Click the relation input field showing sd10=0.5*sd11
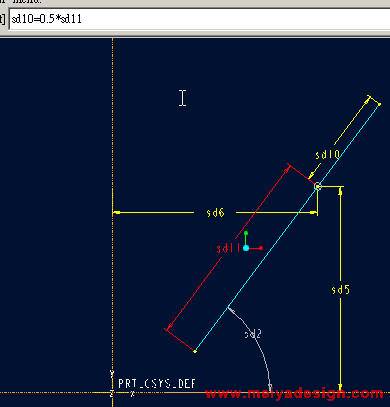The image size is (390, 407). 200,19
